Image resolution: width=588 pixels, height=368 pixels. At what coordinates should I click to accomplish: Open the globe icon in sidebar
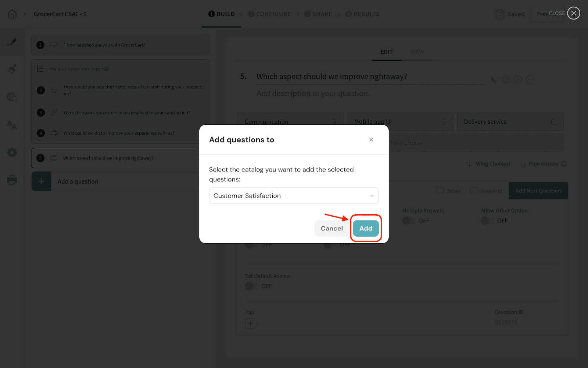tap(12, 97)
